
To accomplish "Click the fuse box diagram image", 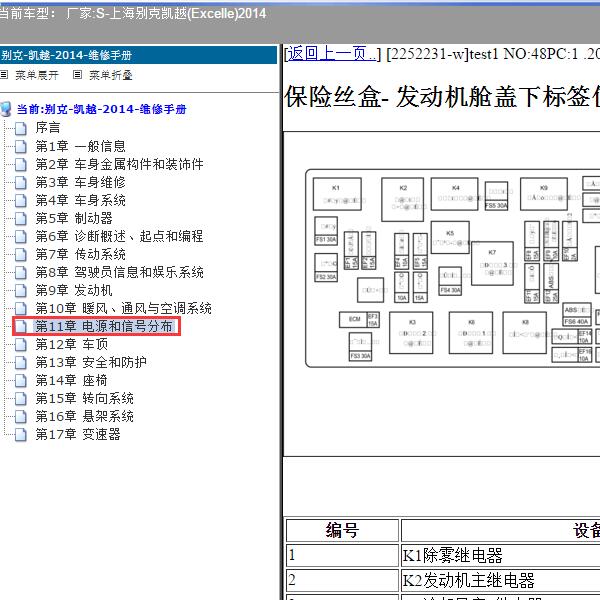I will point(453,268).
